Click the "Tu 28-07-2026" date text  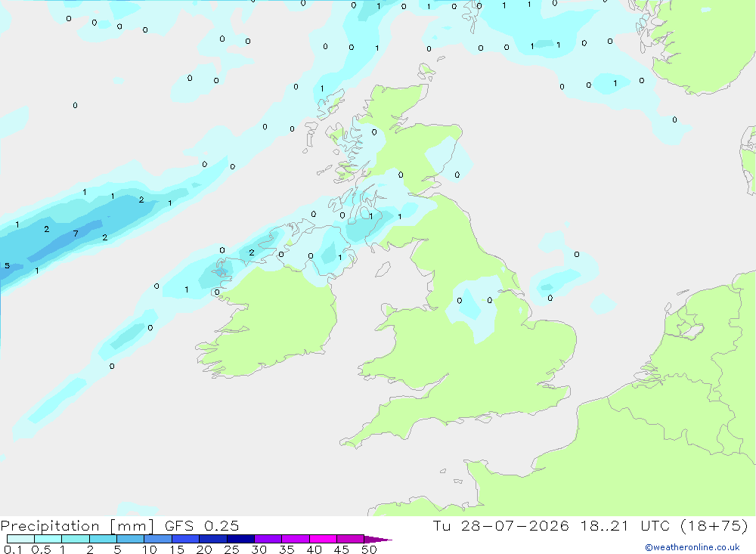[500, 526]
